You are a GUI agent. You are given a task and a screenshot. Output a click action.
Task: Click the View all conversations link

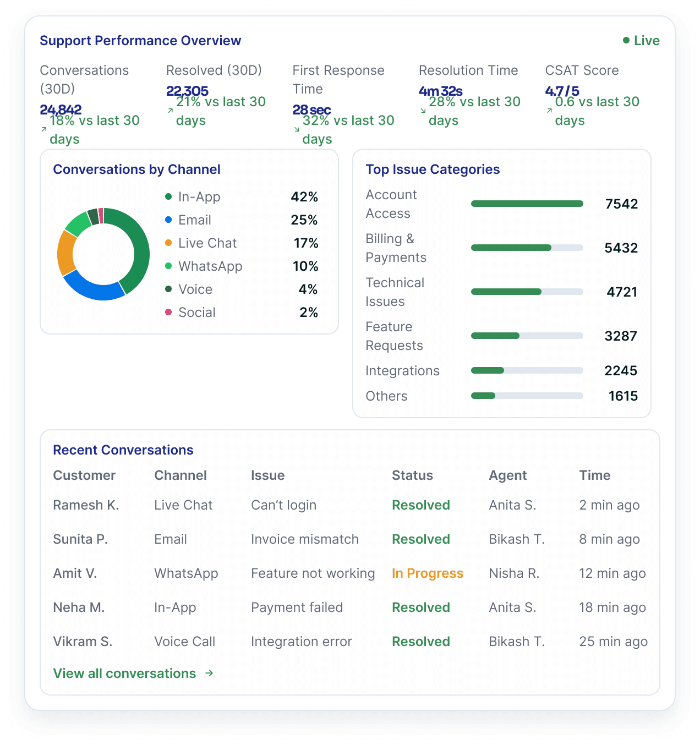pos(133,673)
